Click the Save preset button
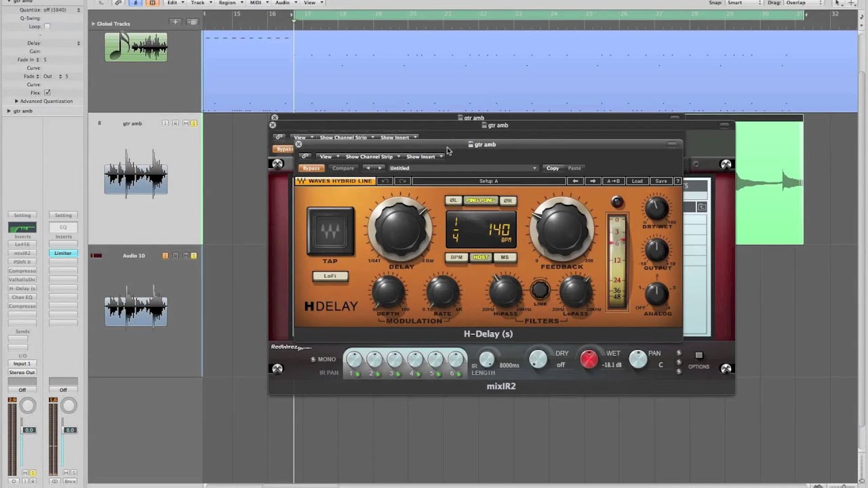The height and width of the screenshot is (488, 868). [x=660, y=181]
